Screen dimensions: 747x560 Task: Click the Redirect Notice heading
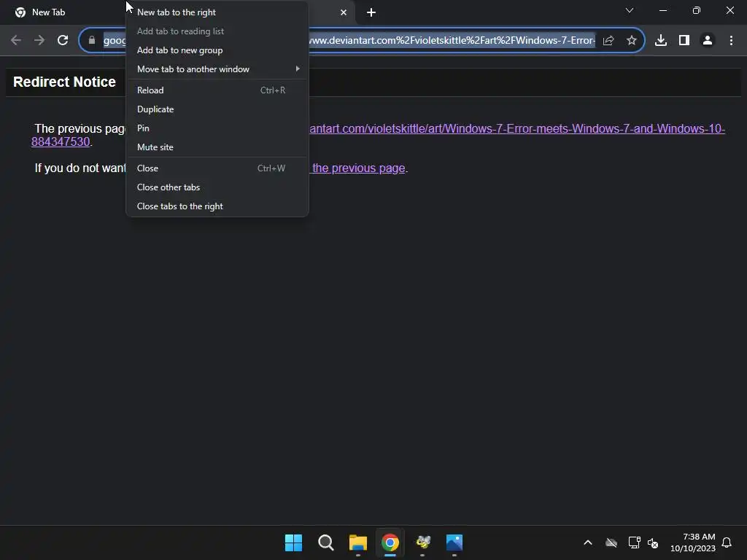pos(64,82)
